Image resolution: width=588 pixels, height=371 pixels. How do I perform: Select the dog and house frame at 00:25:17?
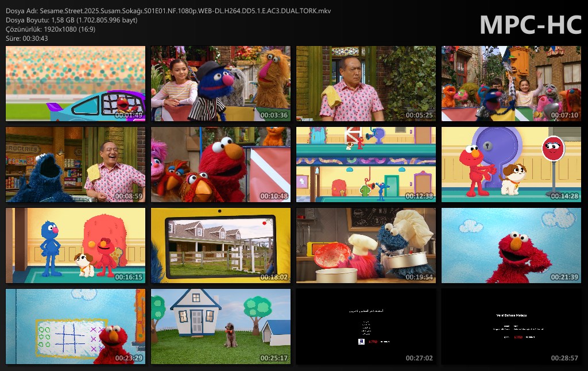pyautogui.click(x=220, y=327)
